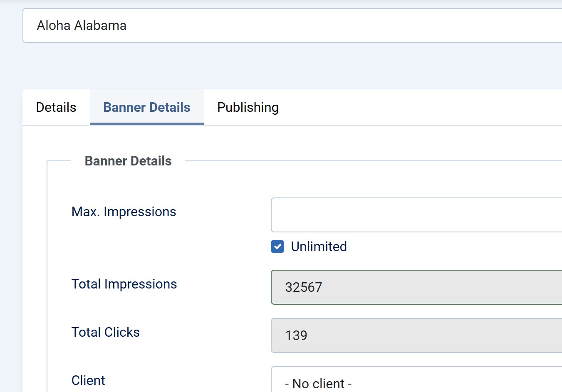Click the 32567 impressions count value
Image resolution: width=562 pixels, height=392 pixels.
(304, 287)
